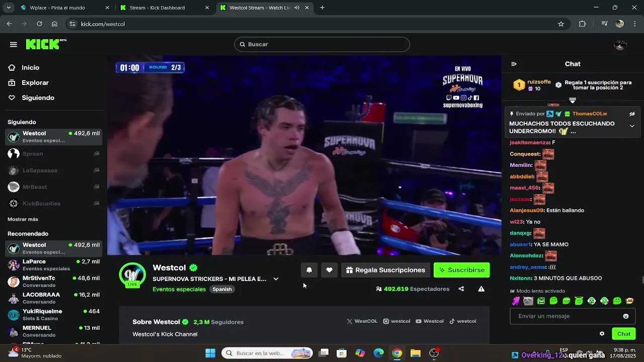Open Windows Start menu
The height and width of the screenshot is (362, 644).
pos(210,353)
